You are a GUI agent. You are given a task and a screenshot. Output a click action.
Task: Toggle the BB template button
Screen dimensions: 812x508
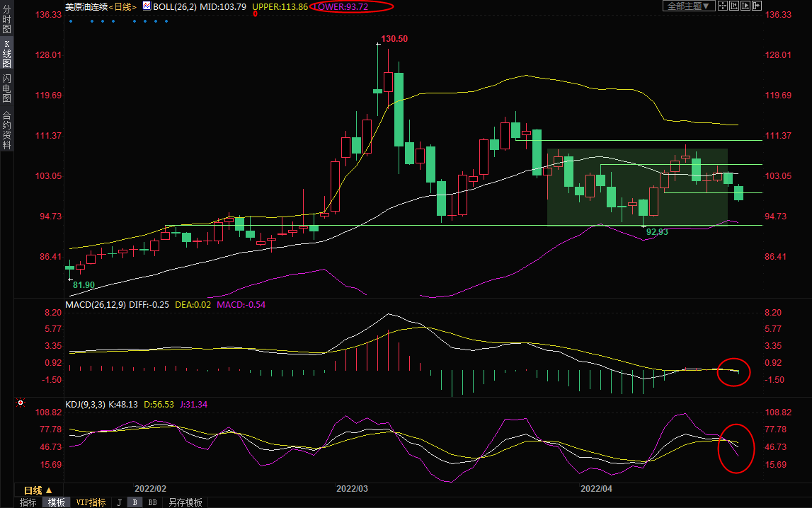[x=151, y=502]
